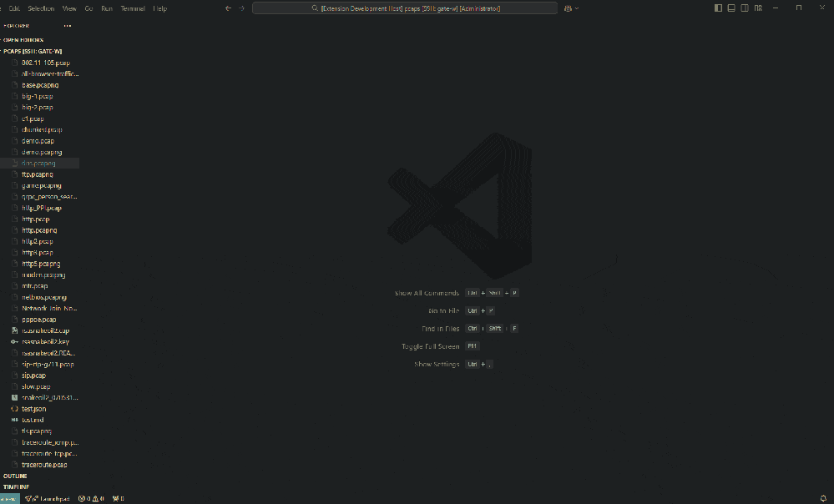Open the Selection menu

[x=41, y=8]
